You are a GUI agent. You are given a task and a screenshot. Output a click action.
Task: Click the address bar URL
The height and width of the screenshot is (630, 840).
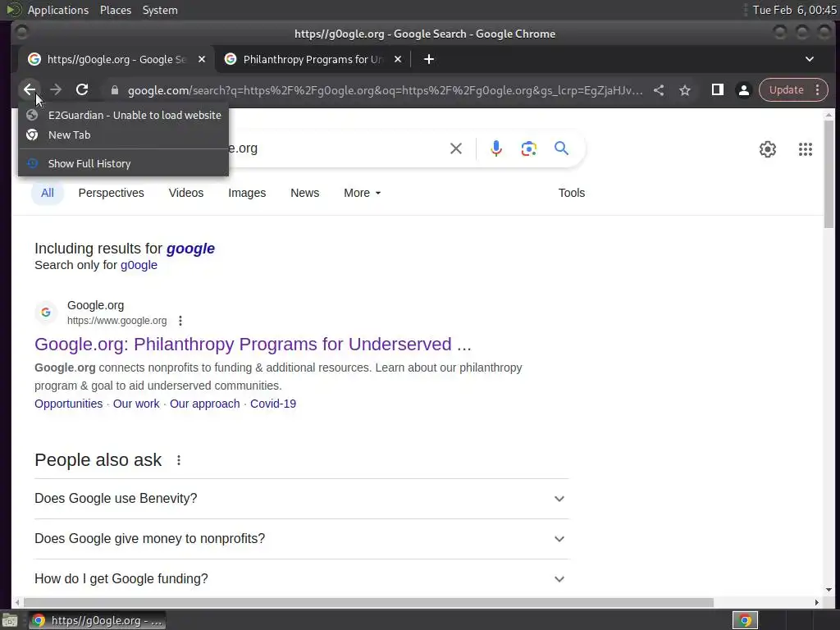386,90
